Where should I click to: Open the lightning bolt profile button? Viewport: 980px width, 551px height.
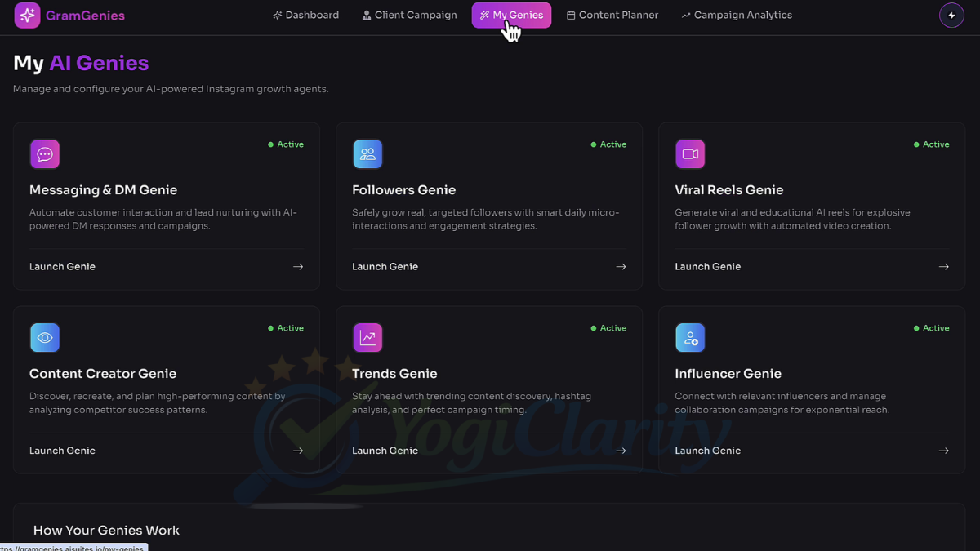(x=951, y=16)
